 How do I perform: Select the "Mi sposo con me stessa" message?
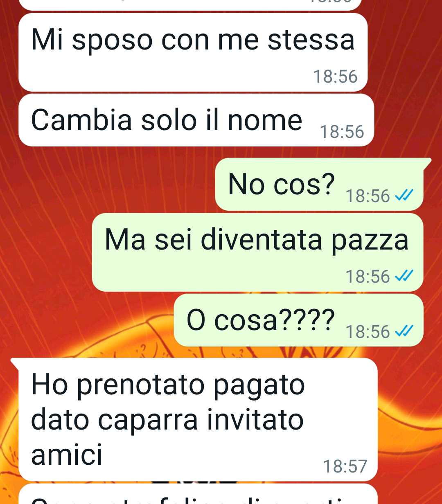pos(193,52)
